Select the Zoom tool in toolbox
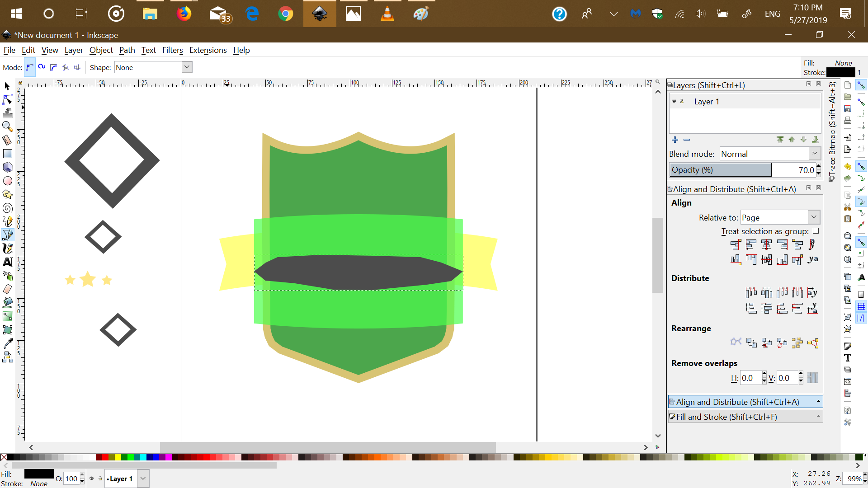Screen dimensions: 868x488 coord(7,127)
